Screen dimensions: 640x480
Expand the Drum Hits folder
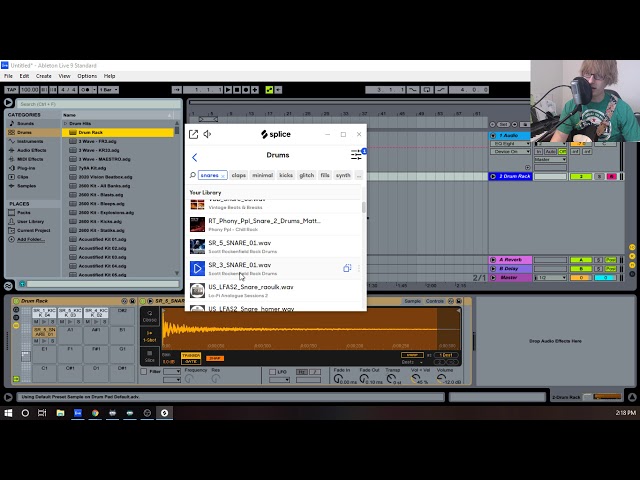(65, 123)
